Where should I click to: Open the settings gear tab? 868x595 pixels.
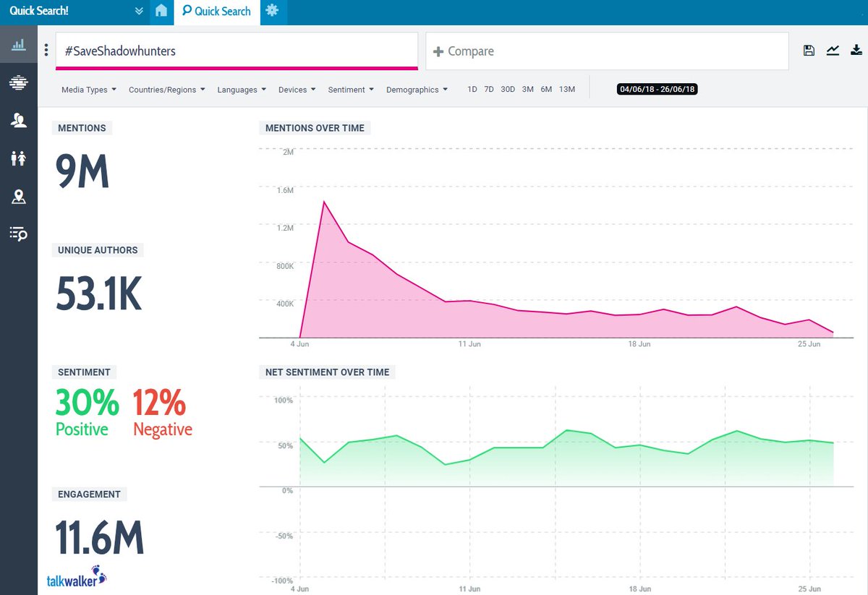point(272,11)
